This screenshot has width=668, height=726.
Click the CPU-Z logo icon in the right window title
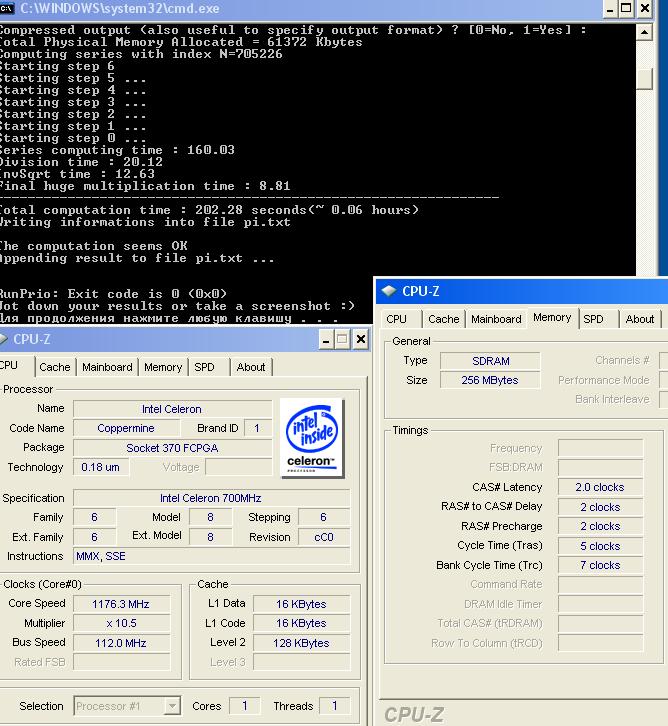(x=388, y=291)
